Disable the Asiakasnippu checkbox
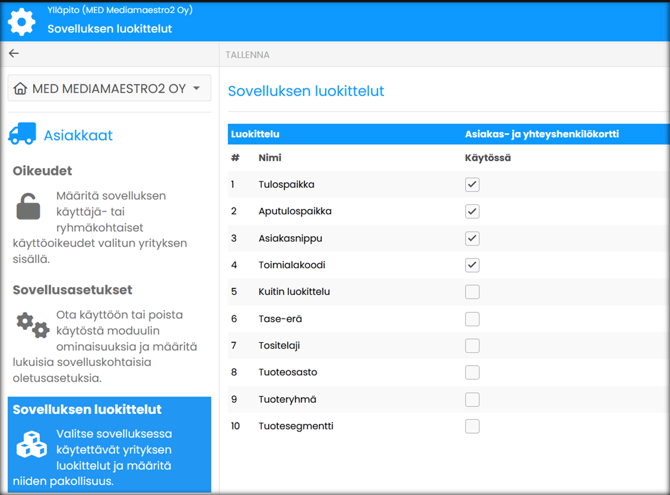 pos(472,238)
